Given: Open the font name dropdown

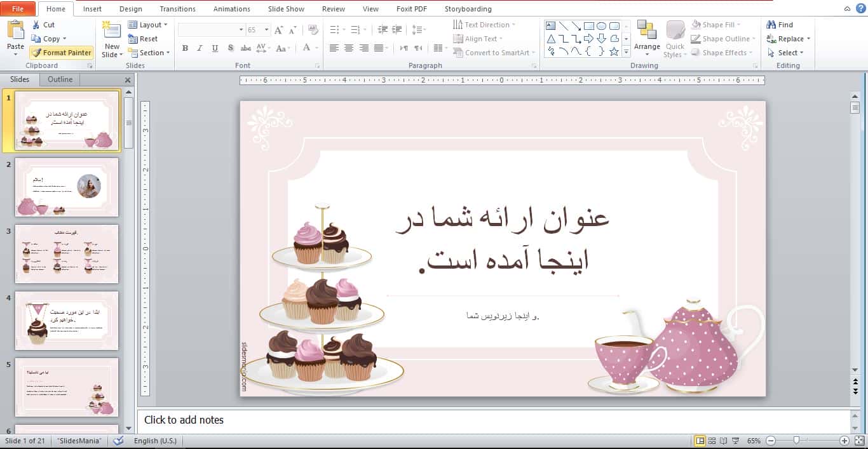Looking at the screenshot, I should (241, 30).
